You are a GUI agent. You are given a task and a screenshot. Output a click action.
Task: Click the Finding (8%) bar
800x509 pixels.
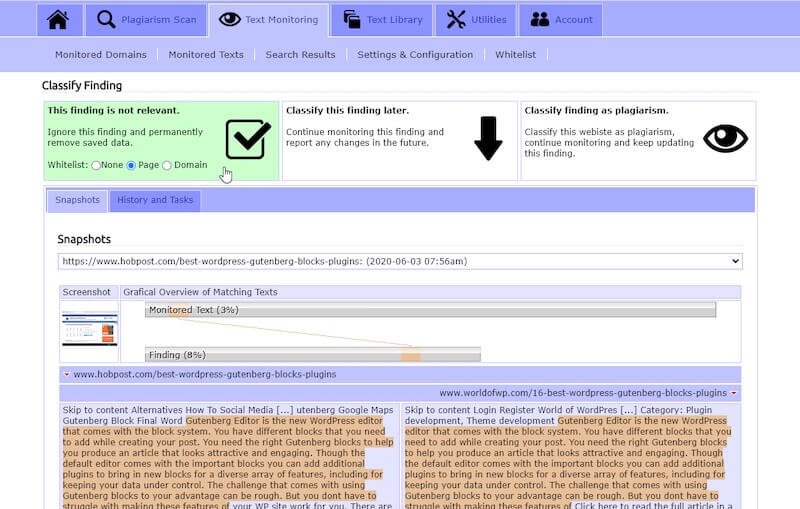(x=313, y=354)
